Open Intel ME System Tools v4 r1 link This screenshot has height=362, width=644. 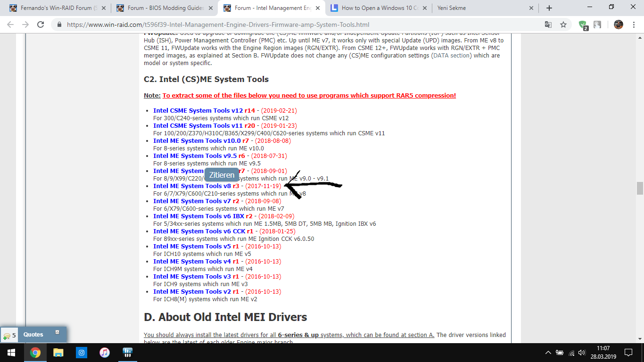pyautogui.click(x=196, y=262)
